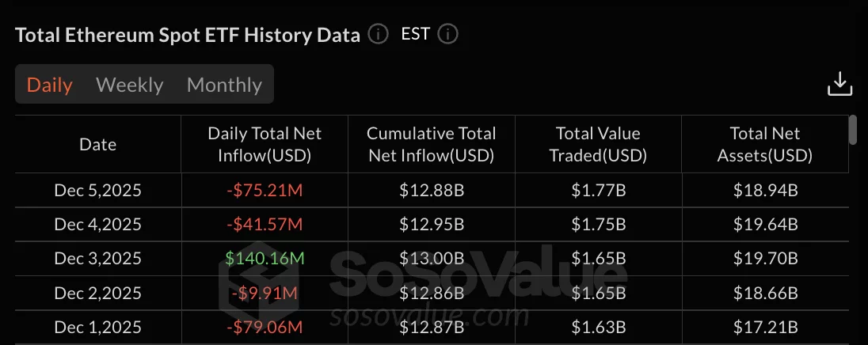The image size is (868, 345).
Task: Switch to the Weekly tab
Action: pos(129,85)
